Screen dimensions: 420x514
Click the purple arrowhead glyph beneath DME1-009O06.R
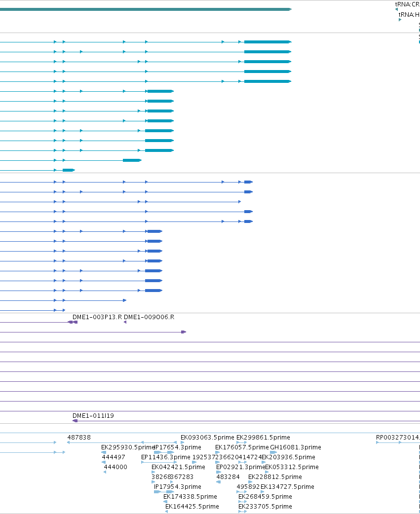tap(125, 322)
